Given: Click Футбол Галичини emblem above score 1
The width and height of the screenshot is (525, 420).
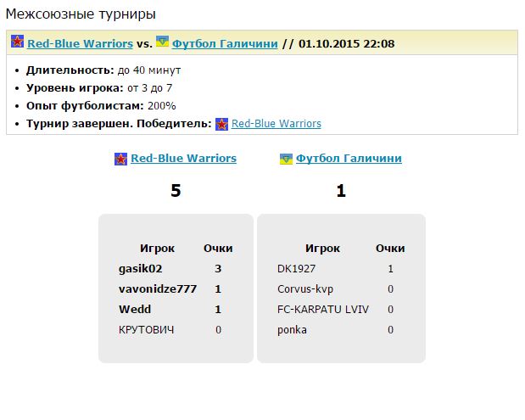Looking at the screenshot, I should [286, 159].
